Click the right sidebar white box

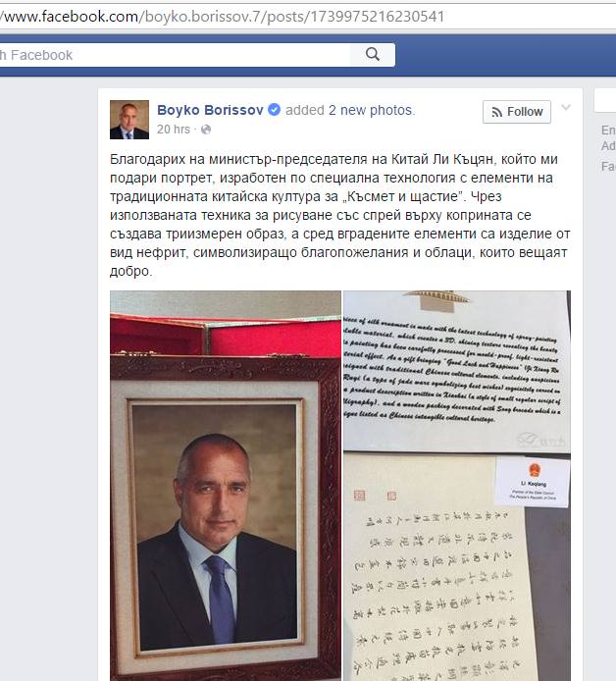click(x=604, y=100)
